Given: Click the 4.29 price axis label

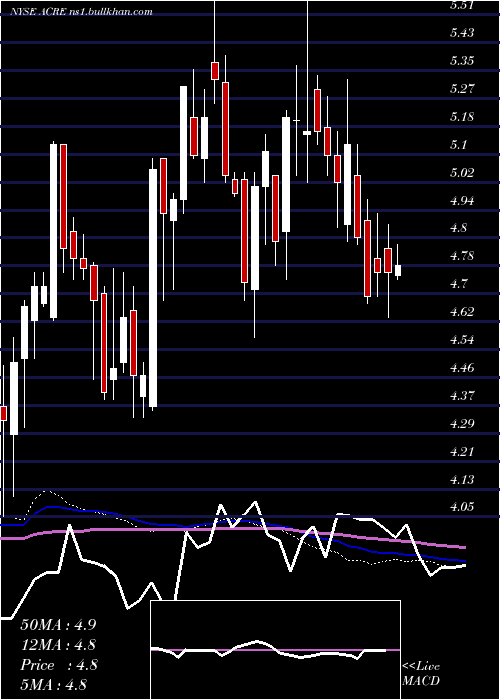Looking at the screenshot, I should [x=462, y=424].
